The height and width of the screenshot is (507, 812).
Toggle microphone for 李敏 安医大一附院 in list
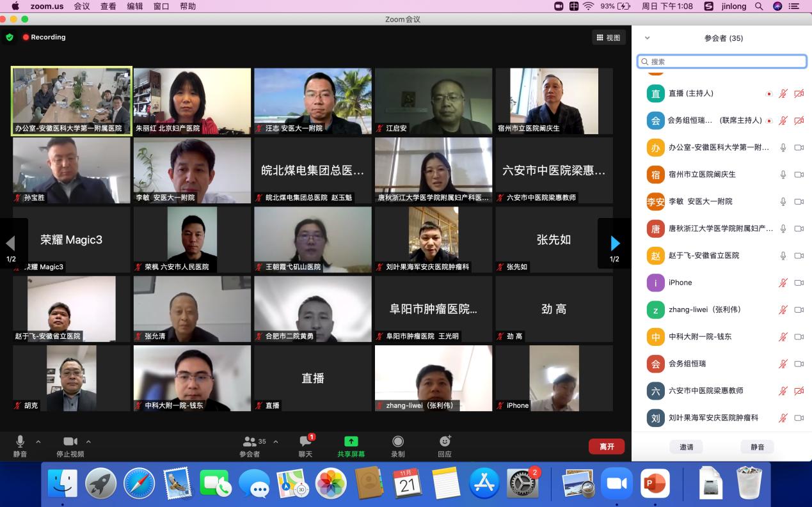(x=783, y=201)
